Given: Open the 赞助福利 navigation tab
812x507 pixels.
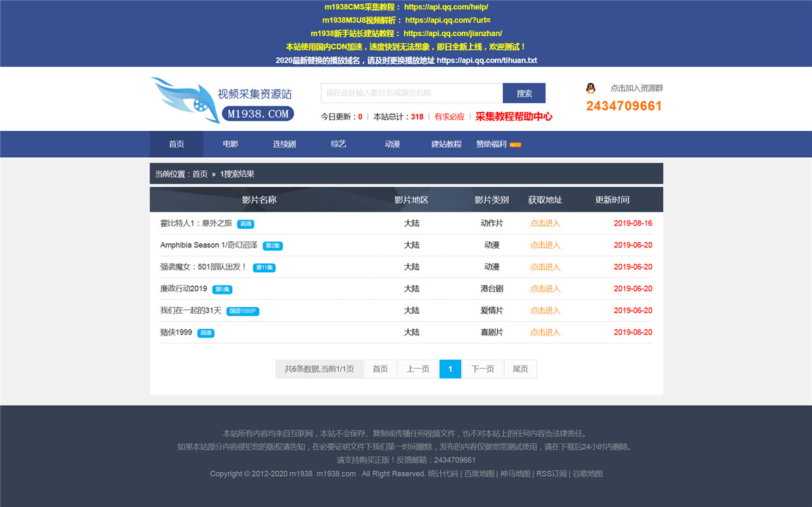Looking at the screenshot, I should tap(492, 144).
